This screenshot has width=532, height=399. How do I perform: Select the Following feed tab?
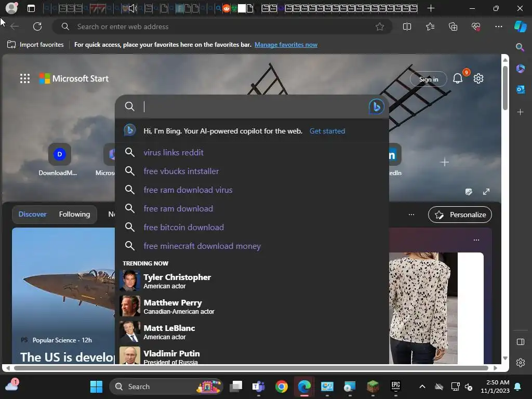(x=74, y=215)
